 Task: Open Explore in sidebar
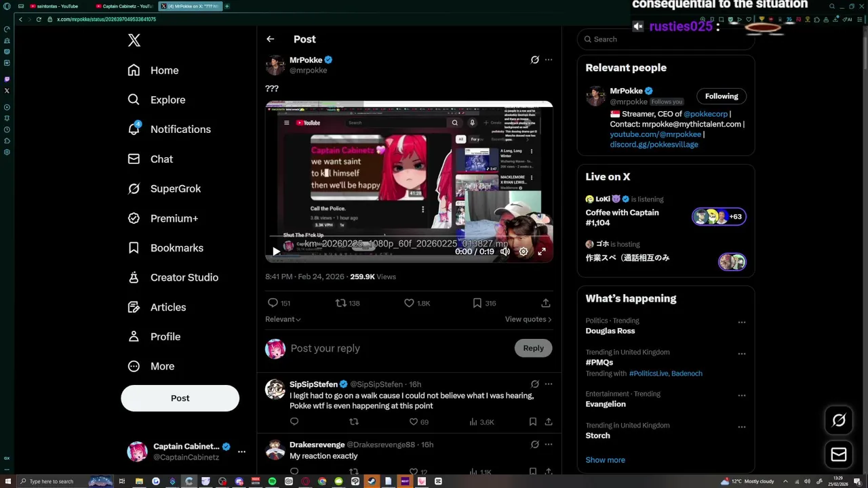pos(157,100)
